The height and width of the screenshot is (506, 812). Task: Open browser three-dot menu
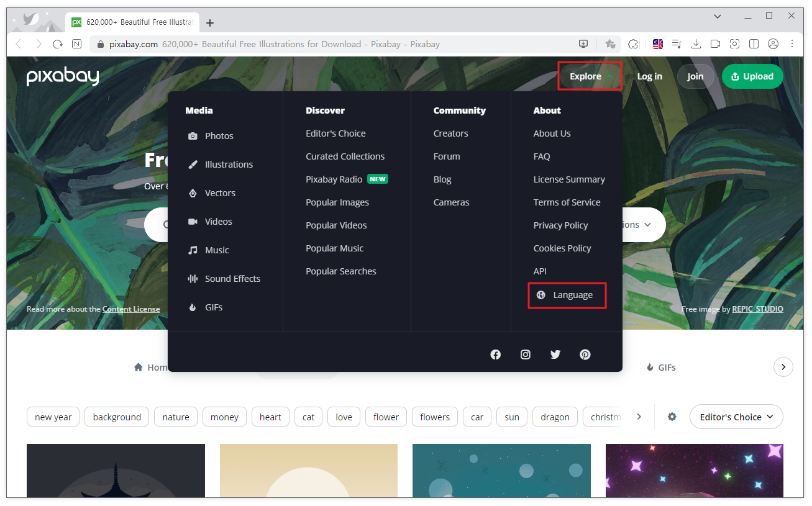pos(792,44)
